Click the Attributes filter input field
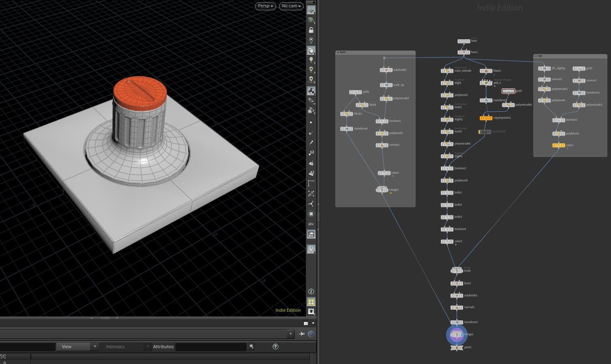The image size is (611, 364). pyautogui.click(x=211, y=347)
